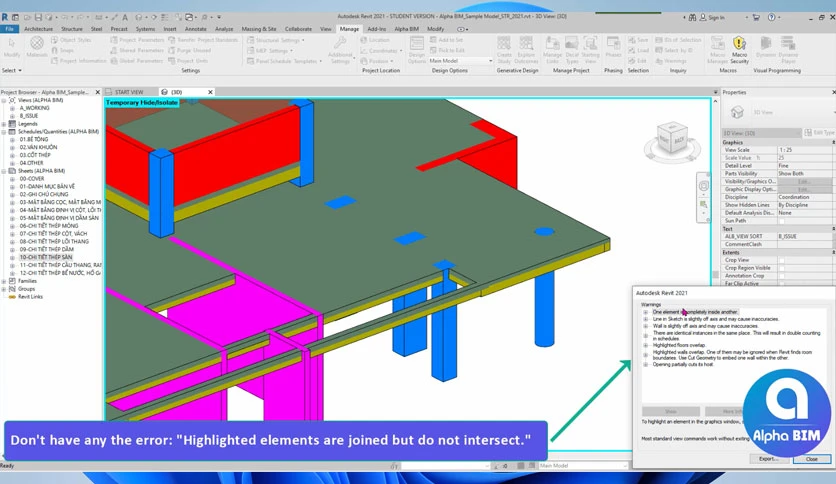Click Manage Links in Manage Project

[x=552, y=50]
